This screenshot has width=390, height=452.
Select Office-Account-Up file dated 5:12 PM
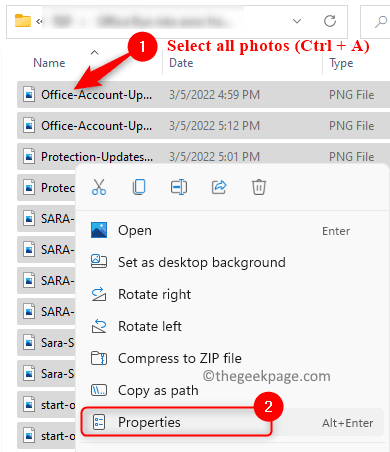coord(203,126)
